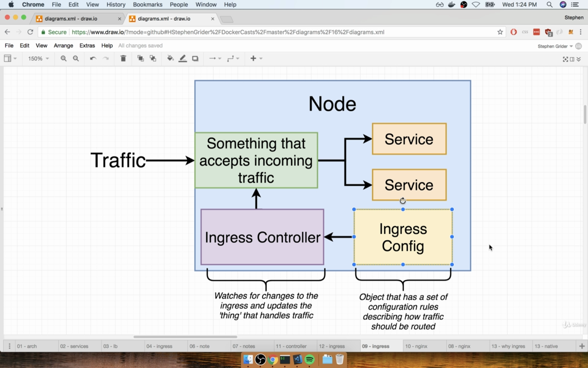
Task: Bookmark this page with the star icon
Action: click(x=500, y=32)
